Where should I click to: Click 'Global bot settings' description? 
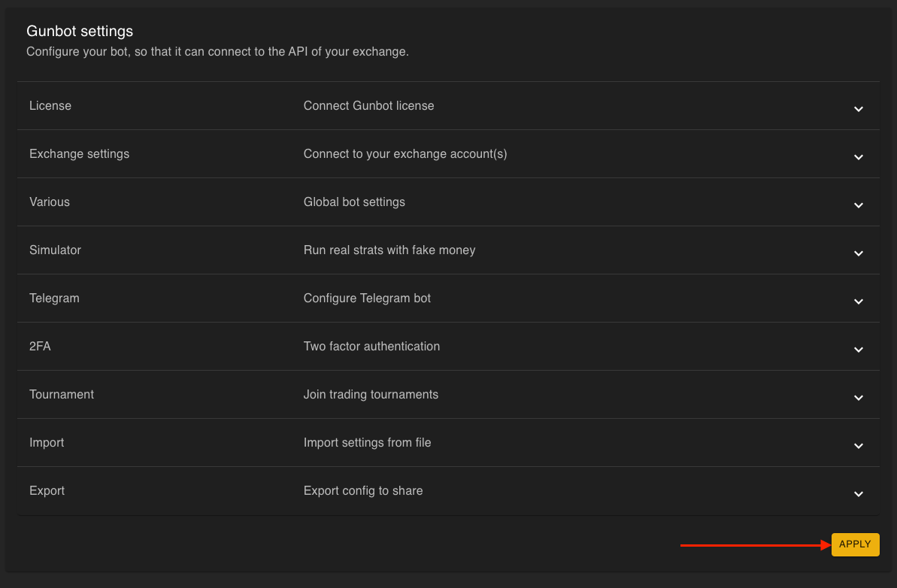[354, 202]
